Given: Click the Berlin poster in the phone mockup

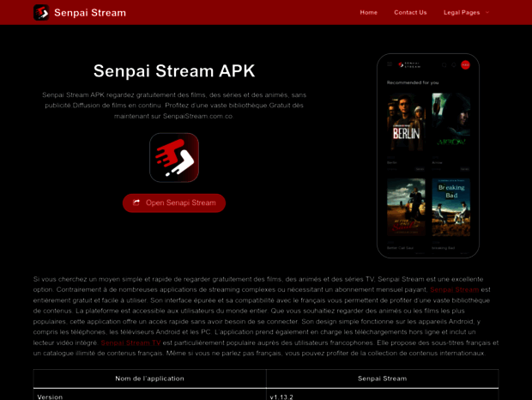Looking at the screenshot, I should 406,122.
